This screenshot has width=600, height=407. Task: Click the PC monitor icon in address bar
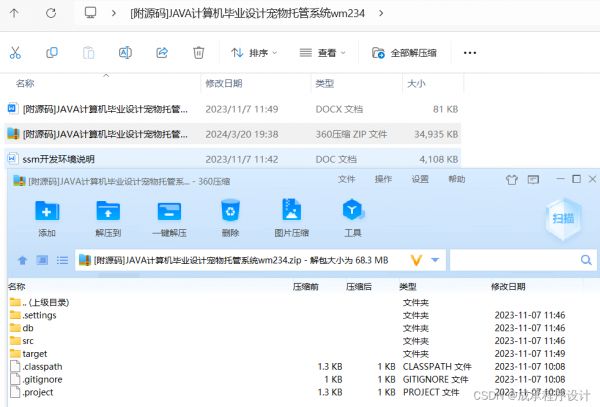(90, 13)
